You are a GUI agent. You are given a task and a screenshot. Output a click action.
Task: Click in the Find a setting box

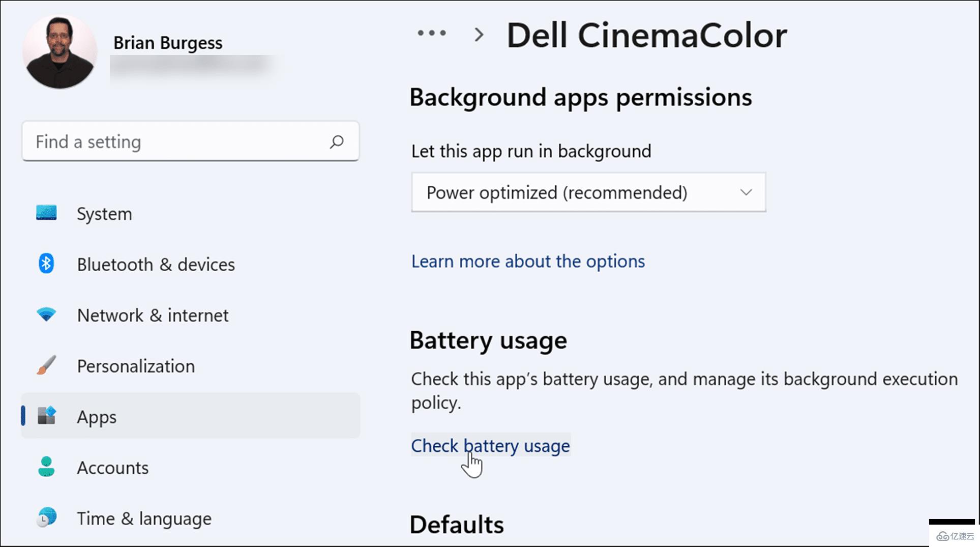click(190, 141)
